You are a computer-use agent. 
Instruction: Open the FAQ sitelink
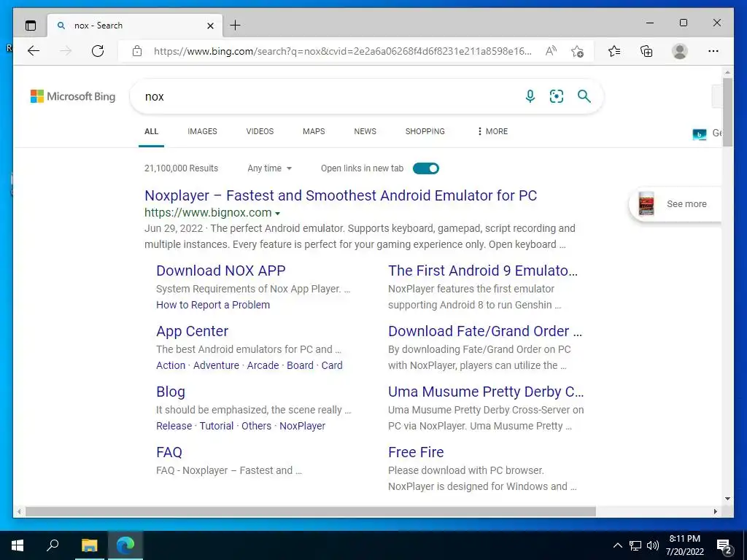click(x=169, y=452)
